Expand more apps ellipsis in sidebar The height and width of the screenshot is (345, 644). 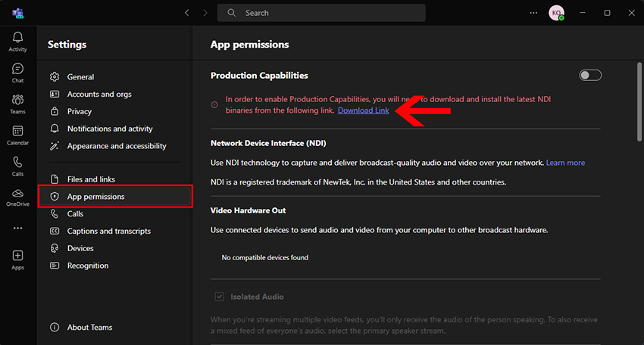[x=17, y=228]
